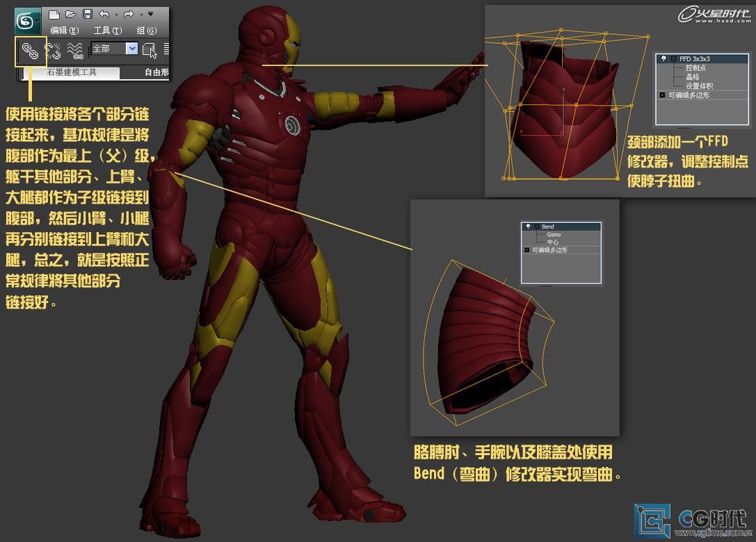Select the Gizmo sub-object of Bend

[554, 235]
